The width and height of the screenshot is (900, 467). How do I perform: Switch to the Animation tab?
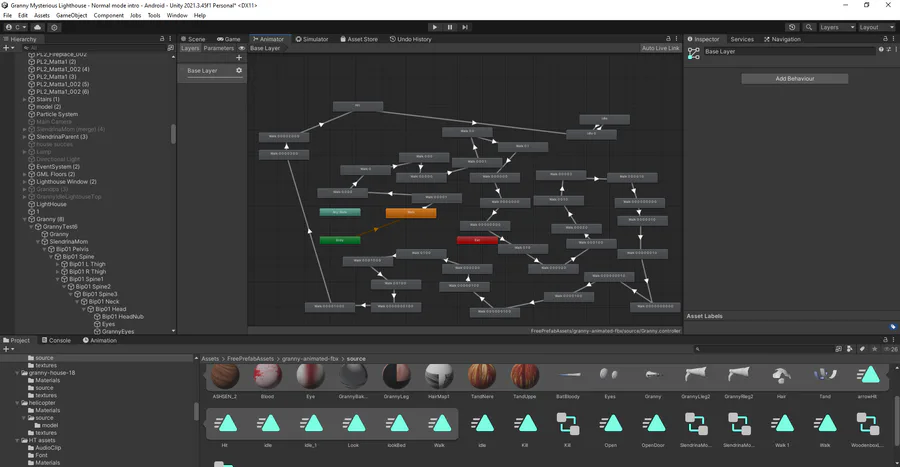[99, 340]
